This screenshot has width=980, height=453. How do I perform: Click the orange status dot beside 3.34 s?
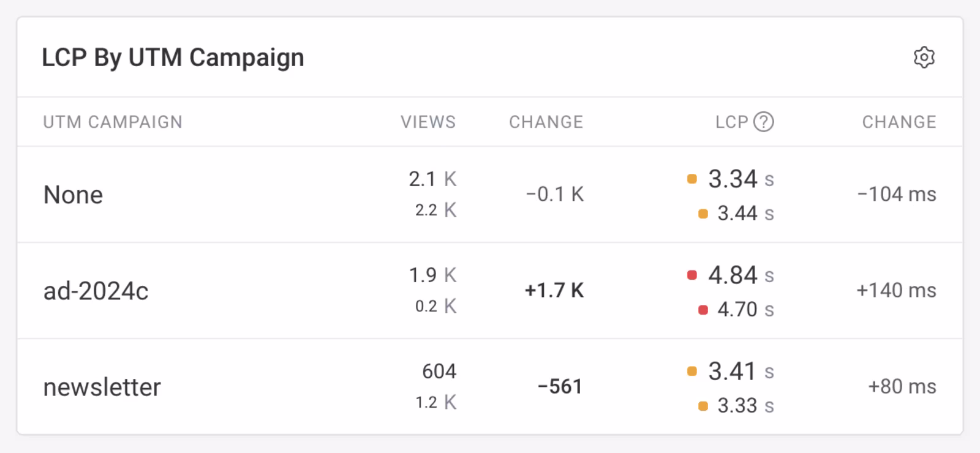tap(692, 179)
